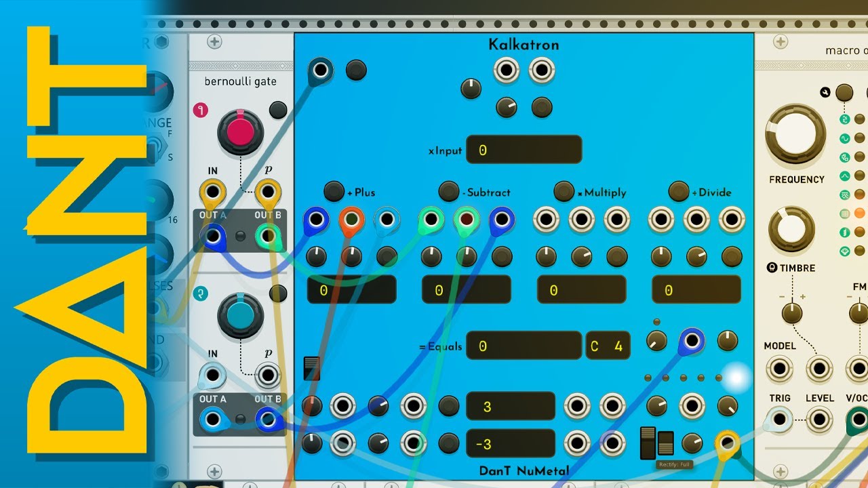Click the LEVEL jack on macro oscillator
Viewport: 868px width, 488px height.
[819, 420]
